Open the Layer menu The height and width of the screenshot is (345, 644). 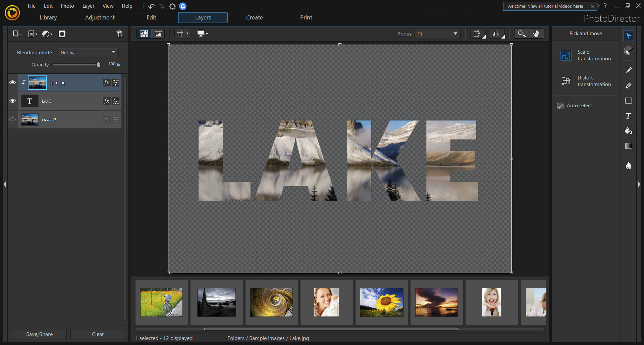(x=88, y=6)
